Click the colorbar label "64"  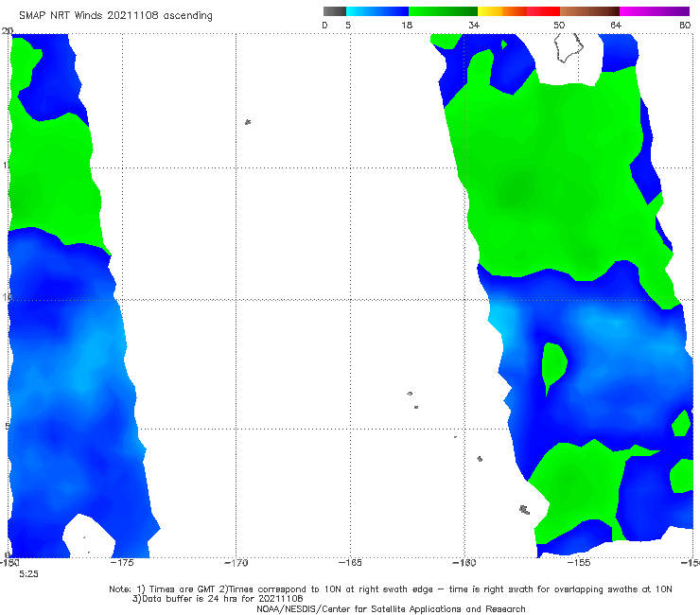pyautogui.click(x=616, y=26)
